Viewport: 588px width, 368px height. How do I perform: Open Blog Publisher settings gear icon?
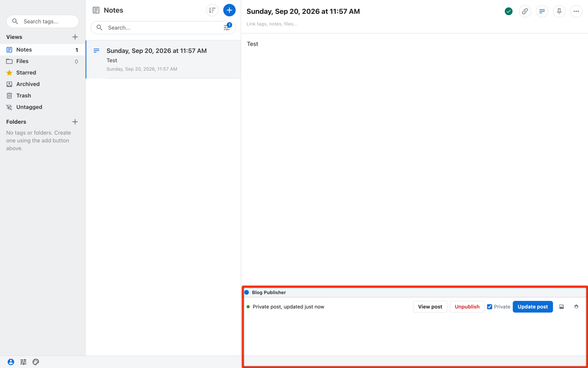click(x=576, y=307)
